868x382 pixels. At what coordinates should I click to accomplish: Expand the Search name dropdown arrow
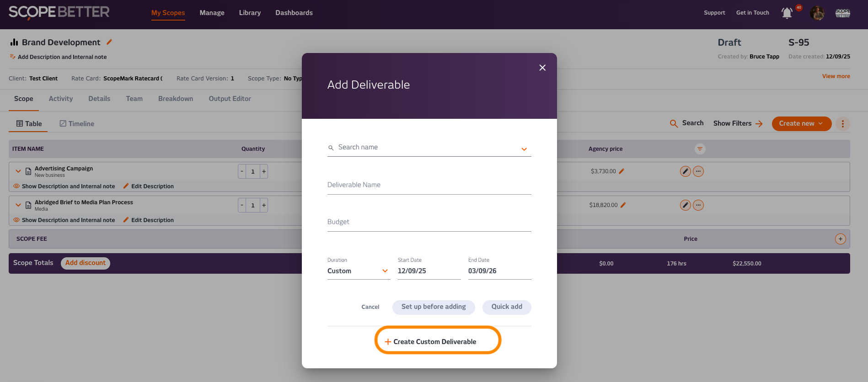pyautogui.click(x=524, y=149)
